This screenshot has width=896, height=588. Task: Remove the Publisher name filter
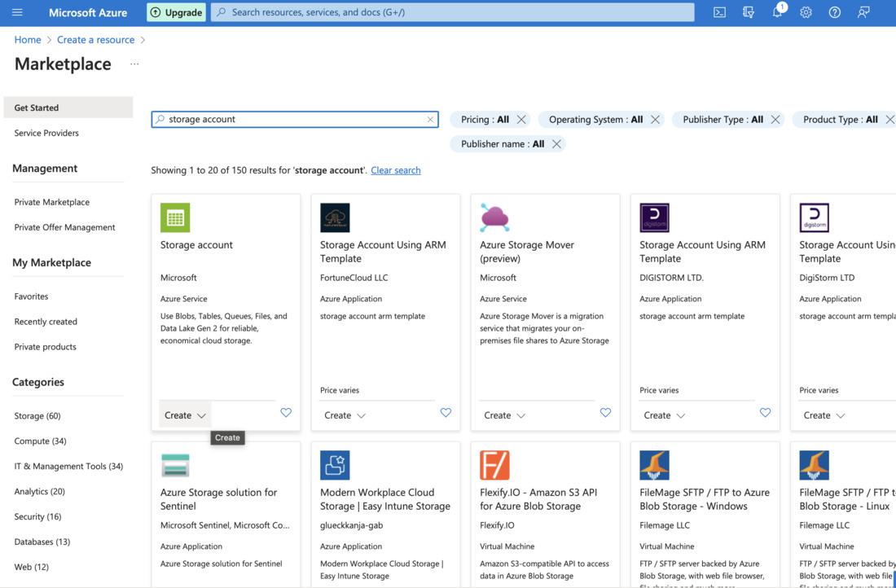tap(556, 144)
